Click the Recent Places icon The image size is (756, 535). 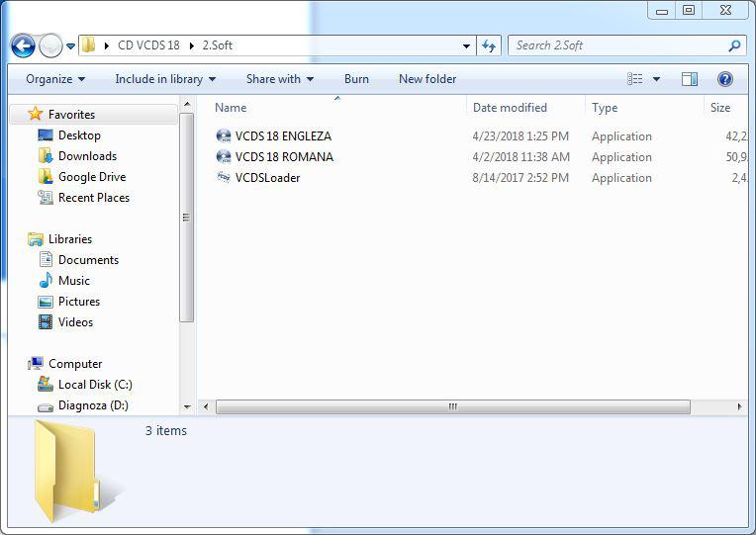click(46, 197)
